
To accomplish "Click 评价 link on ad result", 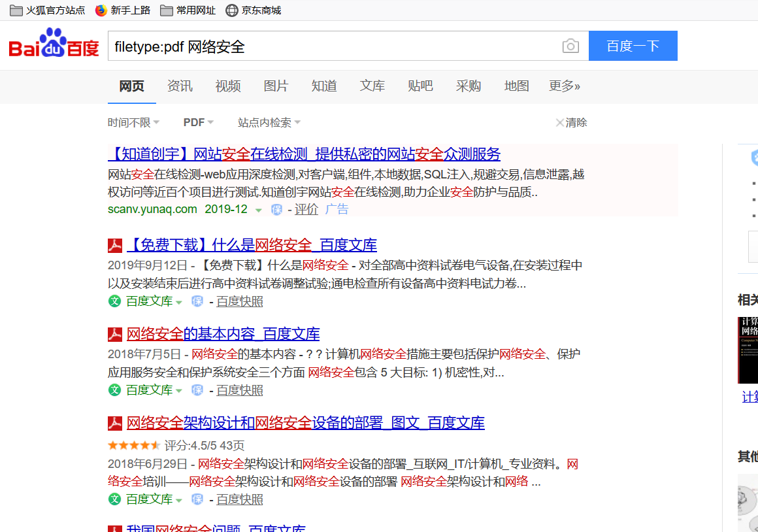I will pyautogui.click(x=306, y=209).
